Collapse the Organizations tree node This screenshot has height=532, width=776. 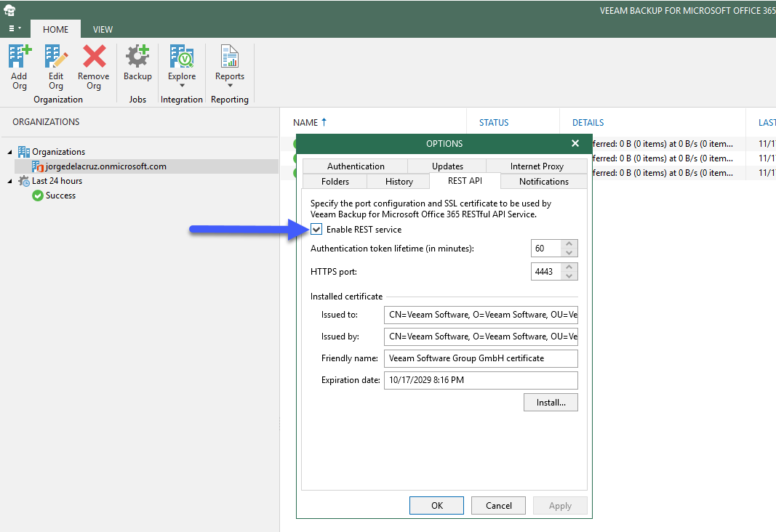click(x=10, y=153)
